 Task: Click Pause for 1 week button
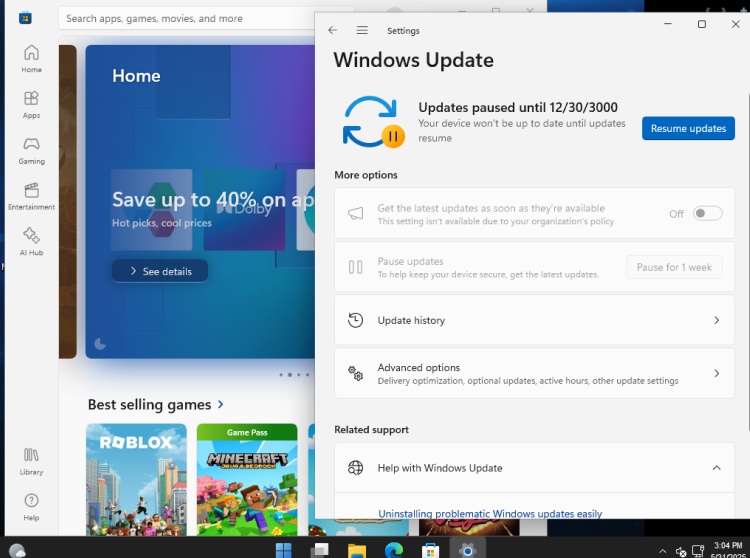pos(674,267)
